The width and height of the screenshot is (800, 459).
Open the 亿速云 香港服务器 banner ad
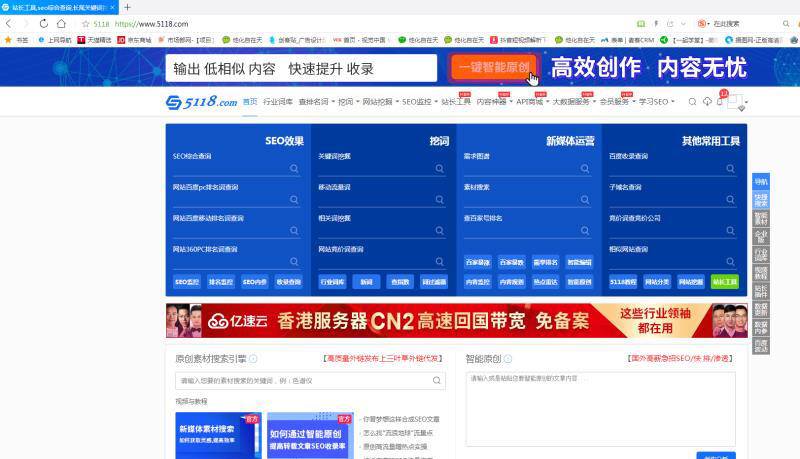(457, 320)
